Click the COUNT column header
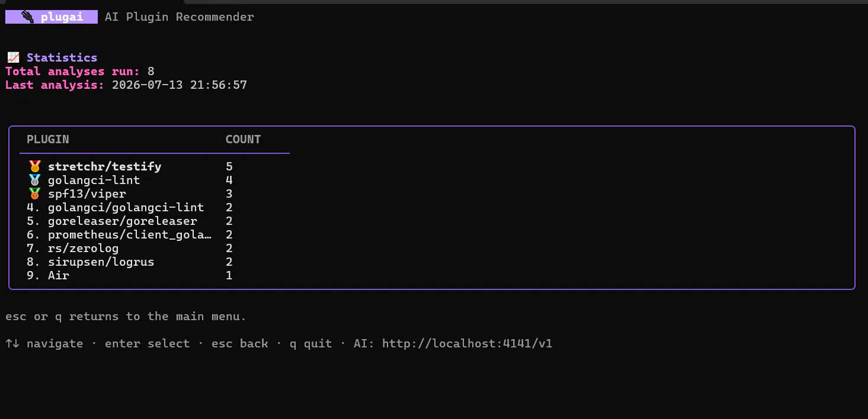 click(x=244, y=139)
